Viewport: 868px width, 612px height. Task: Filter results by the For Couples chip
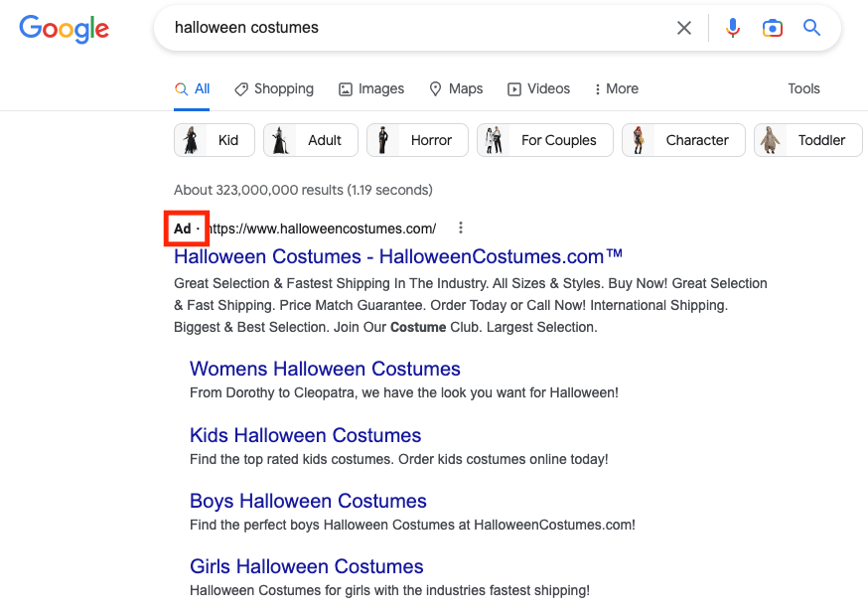point(545,140)
